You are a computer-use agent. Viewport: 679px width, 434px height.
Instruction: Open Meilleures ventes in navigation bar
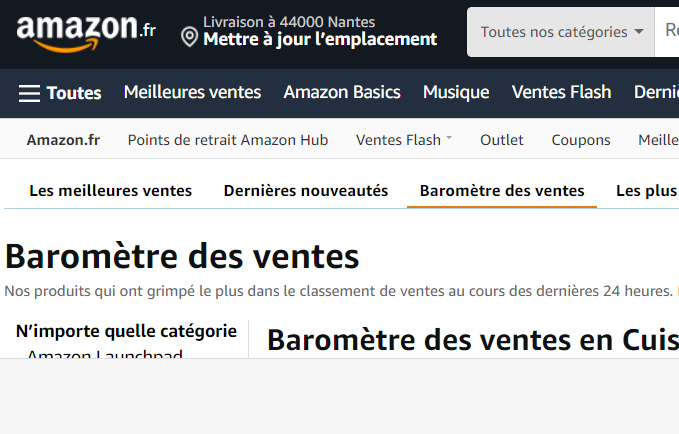click(x=192, y=92)
